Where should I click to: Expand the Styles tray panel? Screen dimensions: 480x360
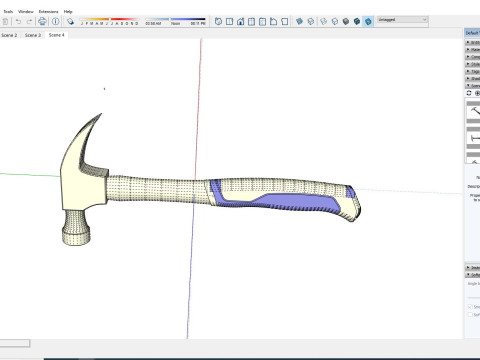[473, 64]
